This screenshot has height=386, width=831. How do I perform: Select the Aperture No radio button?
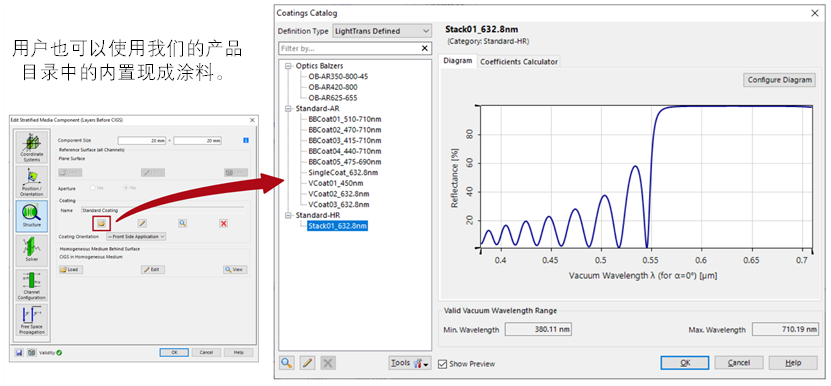pos(126,188)
